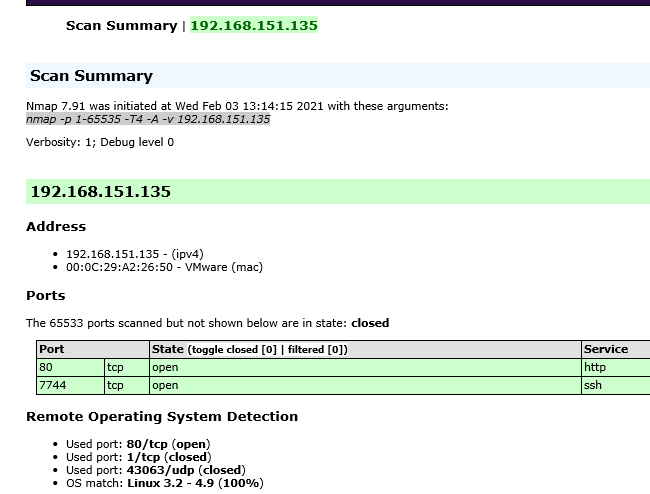Image resolution: width=650 pixels, height=494 pixels.
Task: Click the open state for port 80
Action: click(165, 367)
